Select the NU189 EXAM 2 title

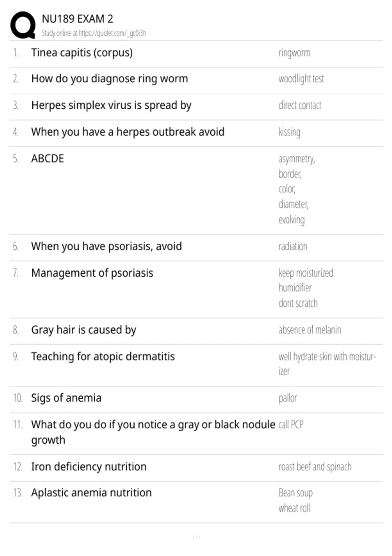77,19
